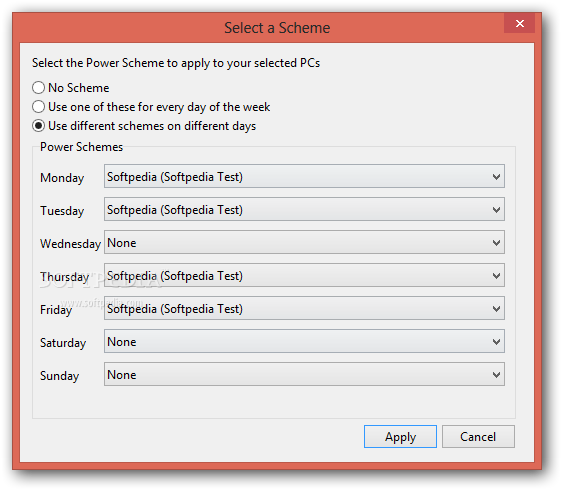Click the Saturday dropdown arrow chevron

pyautogui.click(x=496, y=342)
